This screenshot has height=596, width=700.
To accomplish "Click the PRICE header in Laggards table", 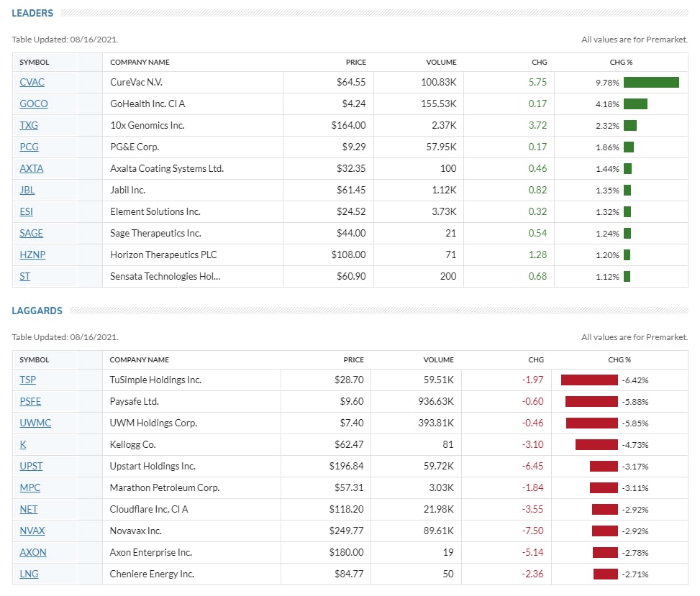I will click(353, 359).
